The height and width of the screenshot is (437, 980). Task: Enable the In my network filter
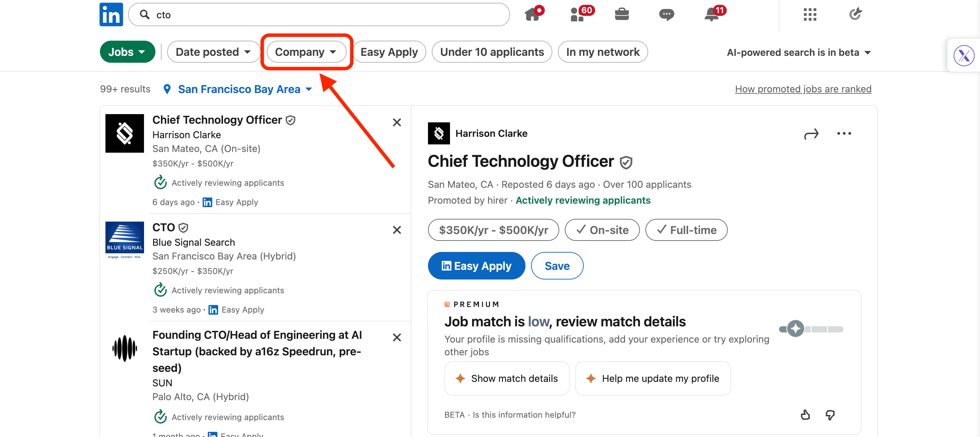[x=602, y=52]
